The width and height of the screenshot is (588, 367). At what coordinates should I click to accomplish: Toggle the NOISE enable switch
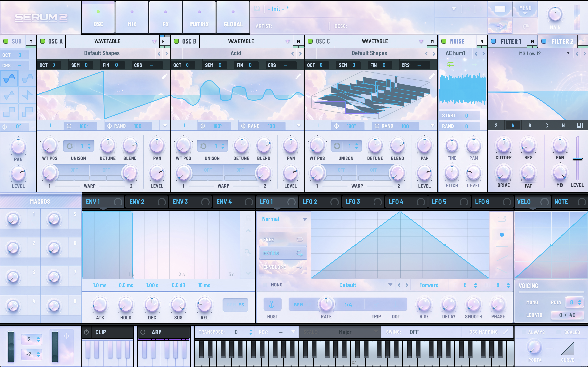click(x=444, y=41)
